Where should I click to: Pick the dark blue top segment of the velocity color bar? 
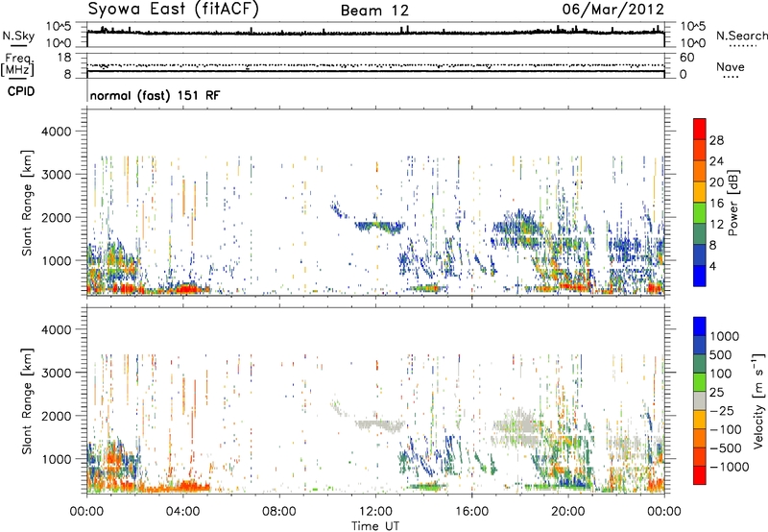[x=700, y=326]
